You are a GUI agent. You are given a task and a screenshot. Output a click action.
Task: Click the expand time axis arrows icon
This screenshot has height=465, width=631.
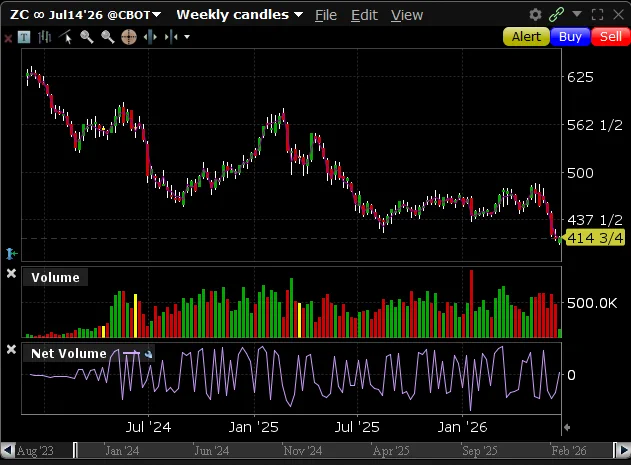pos(150,37)
